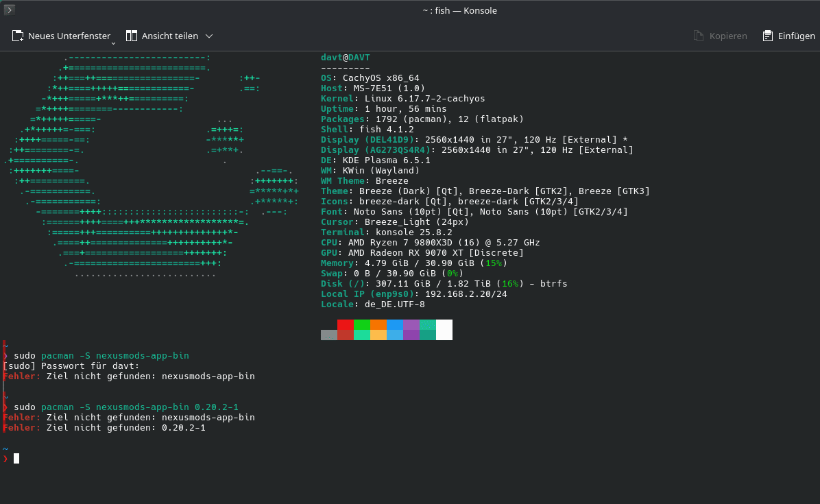Click the 'Memory: 4.79 GiB / 30.90 GiB' line
Screen dimensions: 820x504
pos(414,263)
